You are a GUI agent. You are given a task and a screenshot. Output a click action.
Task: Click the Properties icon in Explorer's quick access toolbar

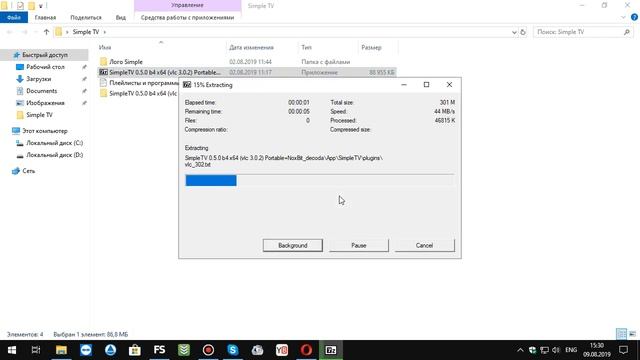click(20, 6)
